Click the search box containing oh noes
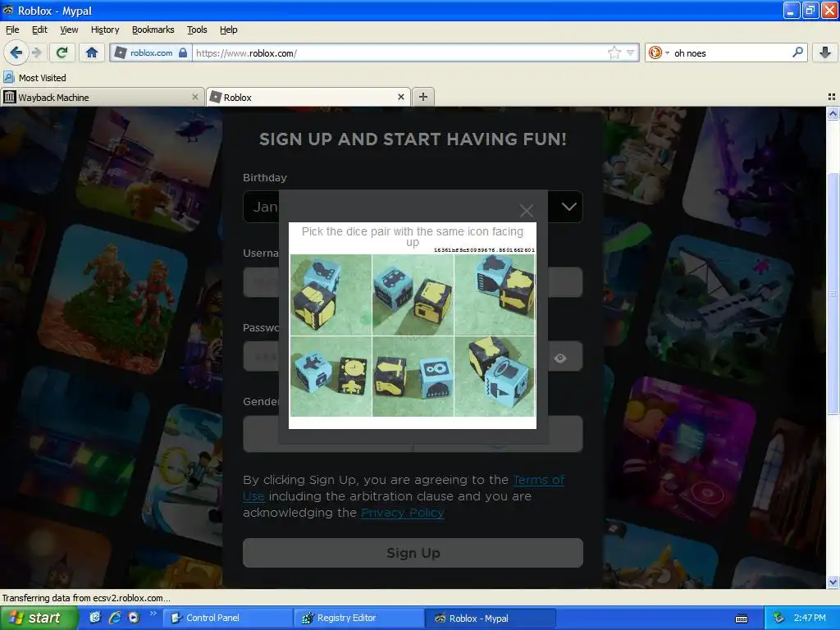 pos(731,53)
